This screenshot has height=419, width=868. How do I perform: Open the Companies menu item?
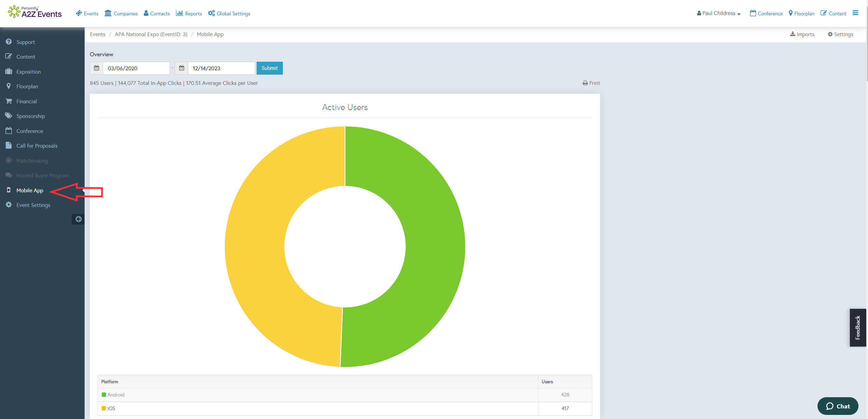click(x=121, y=14)
